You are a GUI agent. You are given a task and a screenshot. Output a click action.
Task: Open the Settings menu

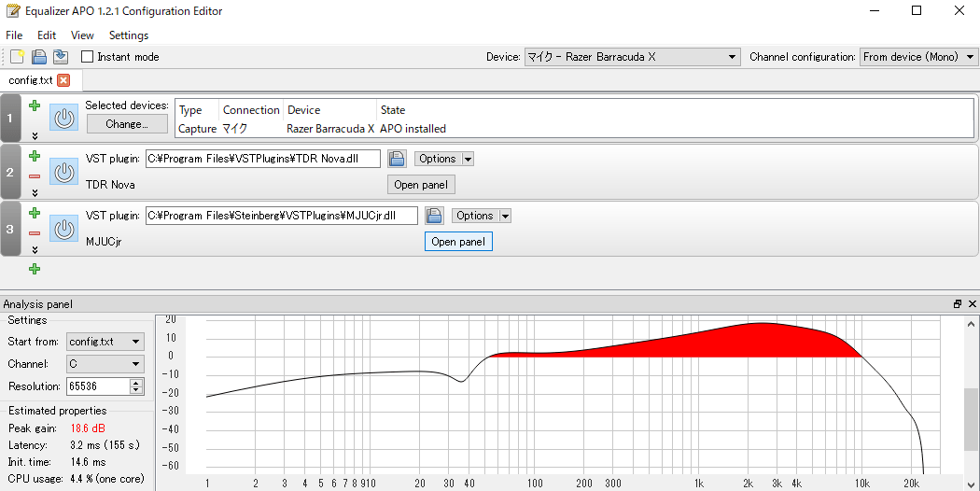click(129, 35)
